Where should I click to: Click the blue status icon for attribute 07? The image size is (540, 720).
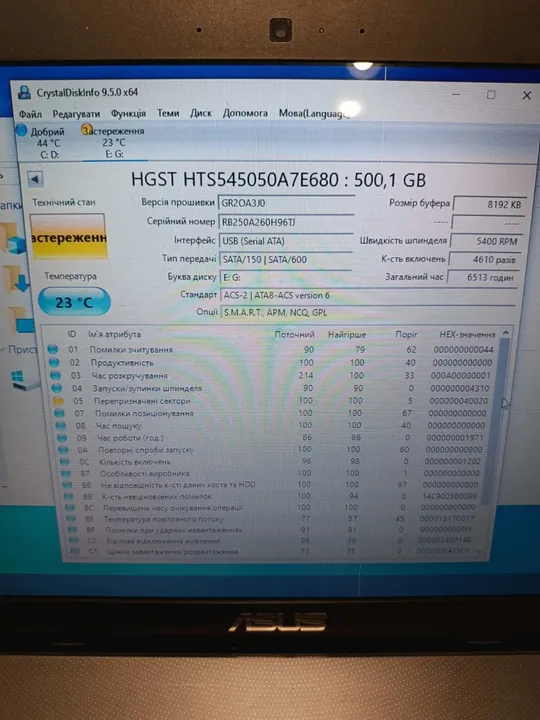coord(60,413)
